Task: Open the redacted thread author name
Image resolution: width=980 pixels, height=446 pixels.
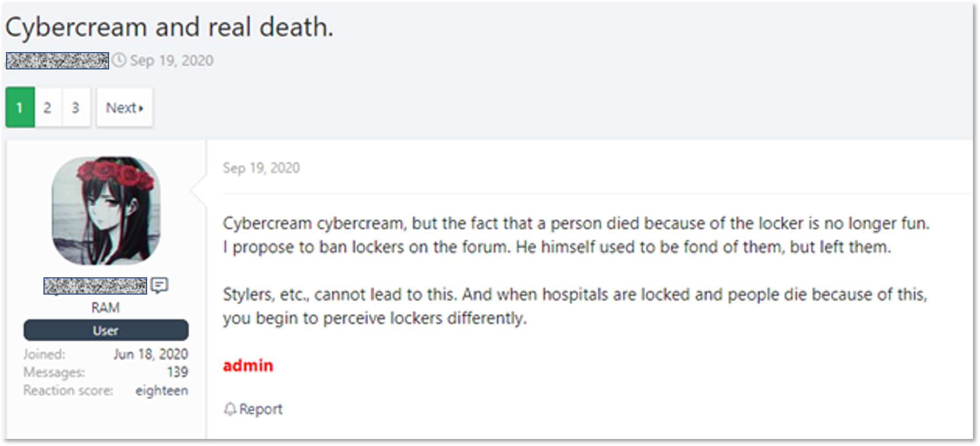Action: click(x=57, y=60)
